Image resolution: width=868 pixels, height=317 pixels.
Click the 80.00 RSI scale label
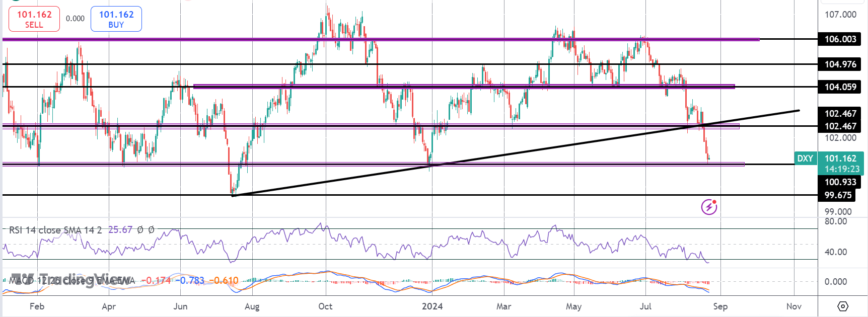click(835, 221)
